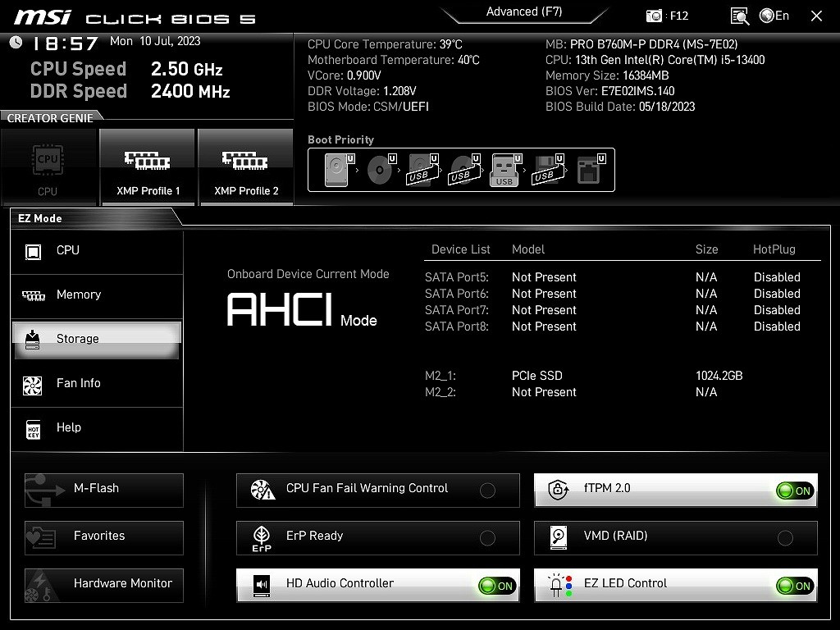Select the USB CD/DVD boot device

tap(464, 170)
